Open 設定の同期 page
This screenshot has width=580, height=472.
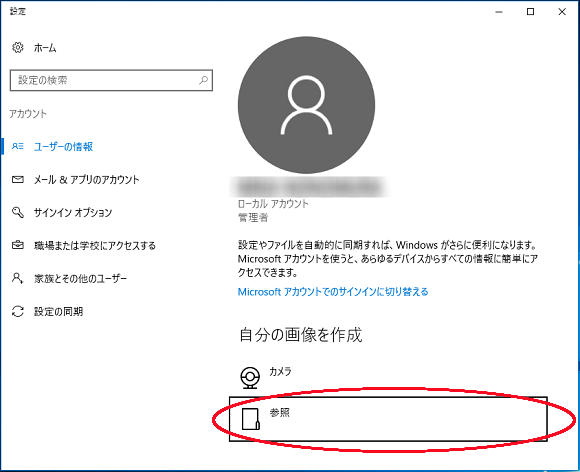pos(58,311)
